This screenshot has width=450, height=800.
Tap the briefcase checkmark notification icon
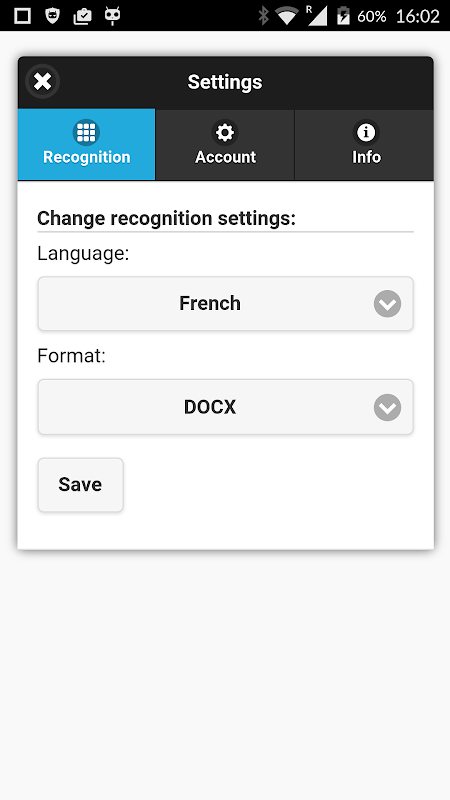point(82,16)
